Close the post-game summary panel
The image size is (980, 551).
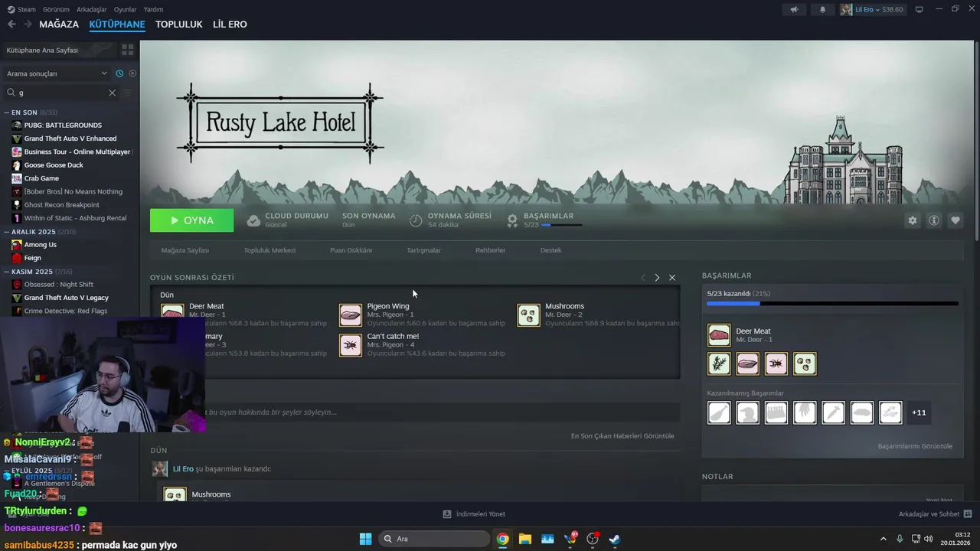coord(672,278)
